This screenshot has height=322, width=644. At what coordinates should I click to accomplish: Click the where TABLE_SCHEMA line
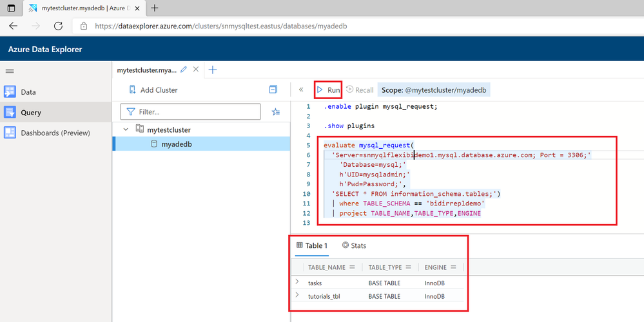408,204
